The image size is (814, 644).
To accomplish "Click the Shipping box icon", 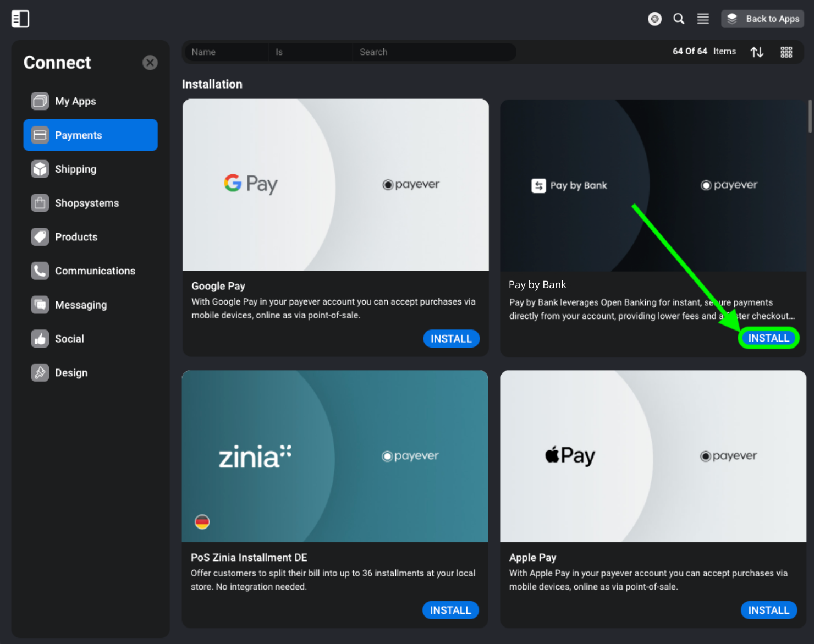I will pyautogui.click(x=40, y=169).
